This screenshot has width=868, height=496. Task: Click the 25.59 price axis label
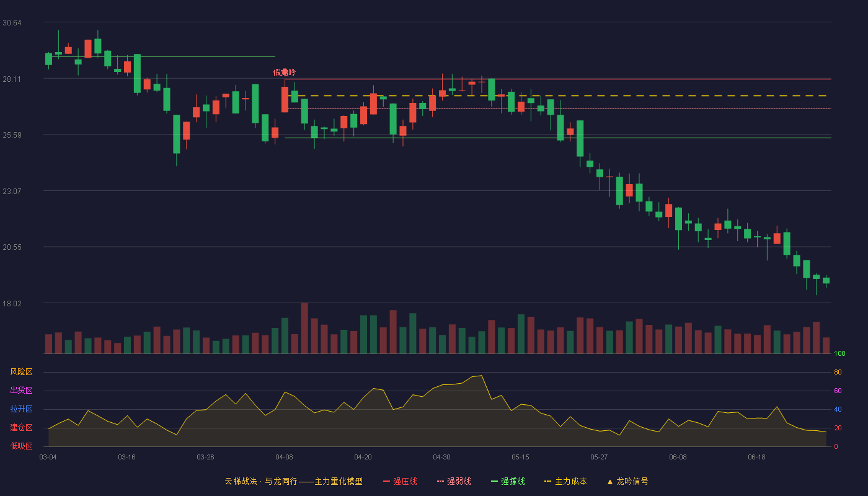(x=12, y=135)
